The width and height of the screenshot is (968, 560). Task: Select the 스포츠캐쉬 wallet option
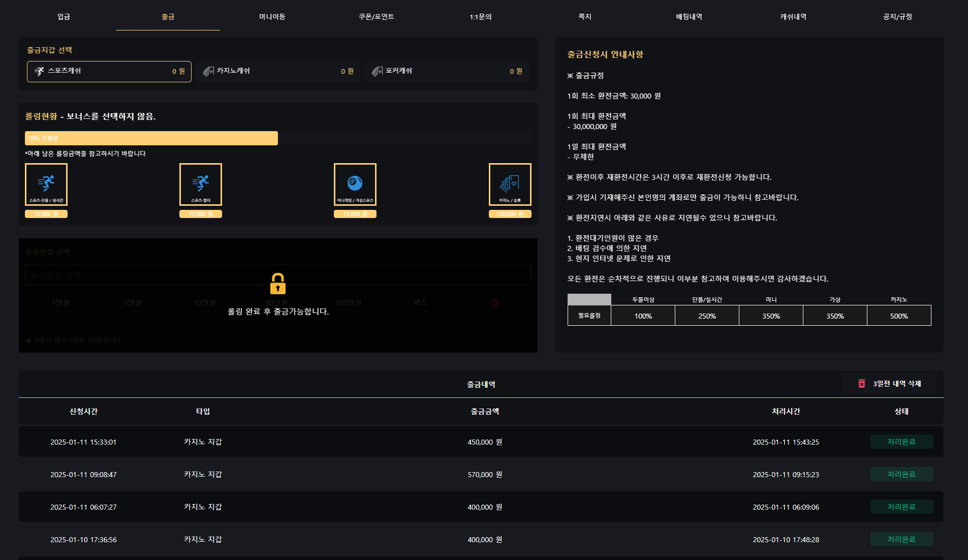(x=109, y=72)
